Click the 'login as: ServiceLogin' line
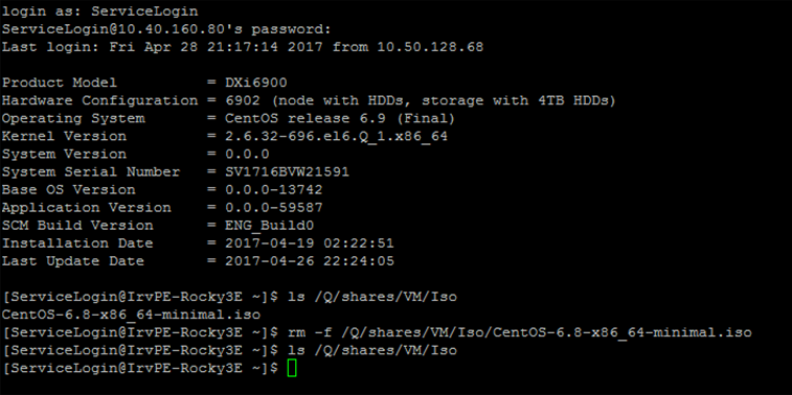792x395 pixels. click(x=100, y=11)
